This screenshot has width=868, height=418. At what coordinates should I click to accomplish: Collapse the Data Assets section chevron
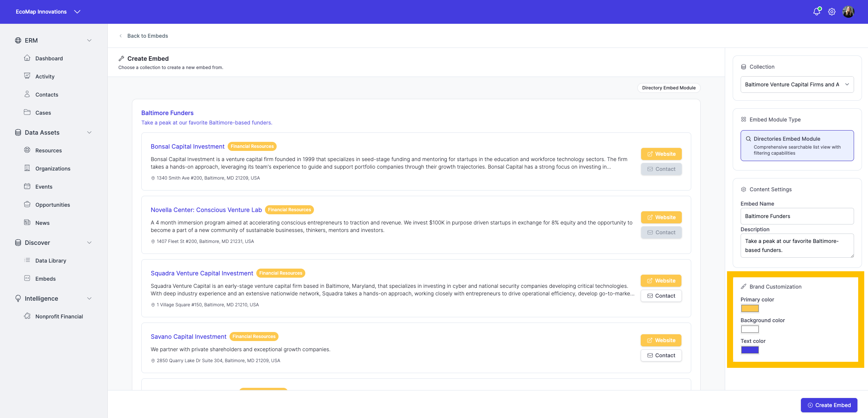pos(89,132)
